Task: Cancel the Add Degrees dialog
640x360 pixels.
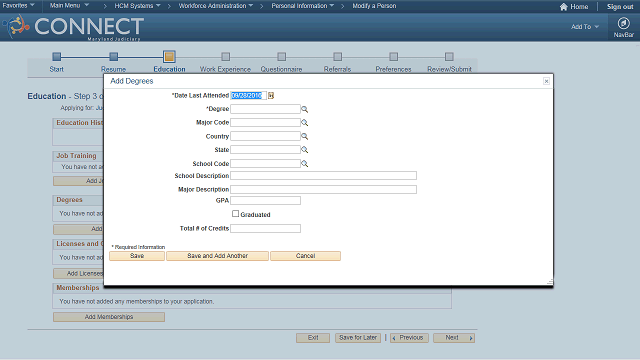Action: [305, 256]
